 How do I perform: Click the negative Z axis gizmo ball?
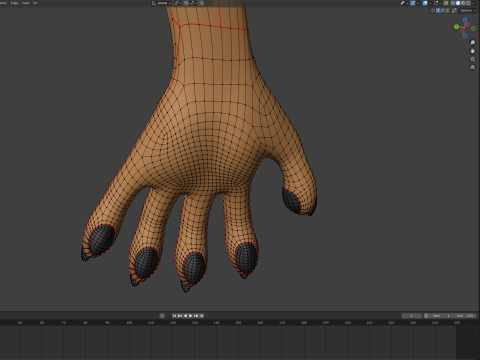pos(465,35)
